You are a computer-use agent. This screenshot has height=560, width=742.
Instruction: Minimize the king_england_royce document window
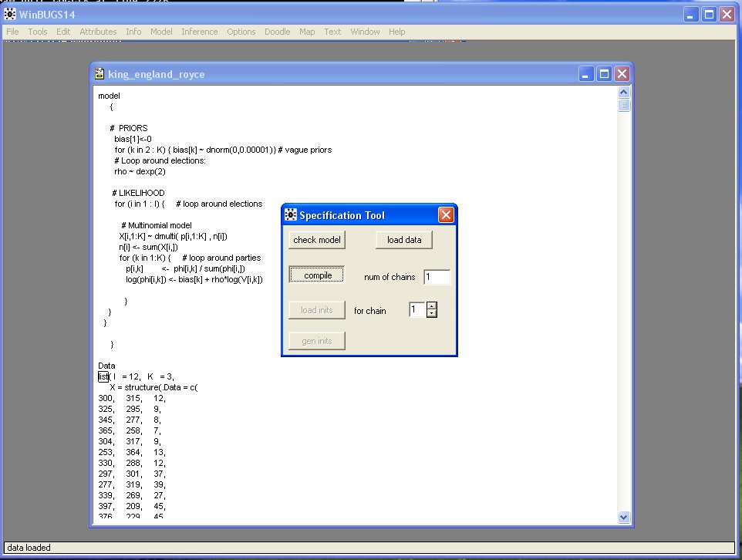coord(588,74)
